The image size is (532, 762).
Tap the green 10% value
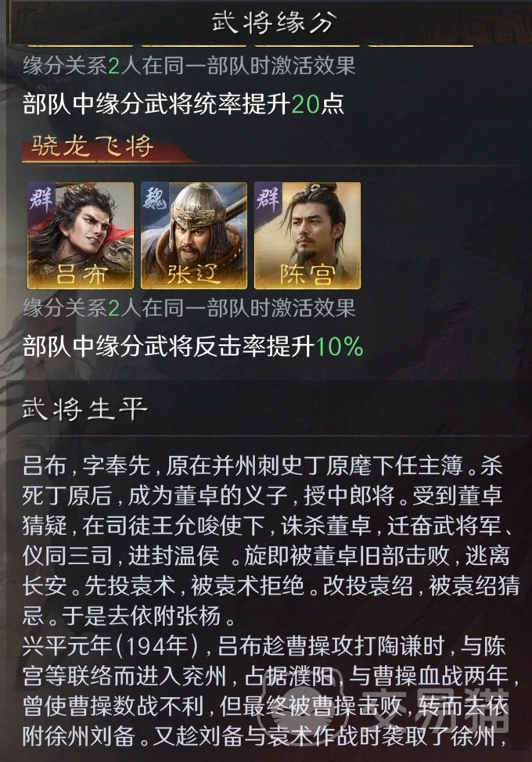(x=340, y=347)
